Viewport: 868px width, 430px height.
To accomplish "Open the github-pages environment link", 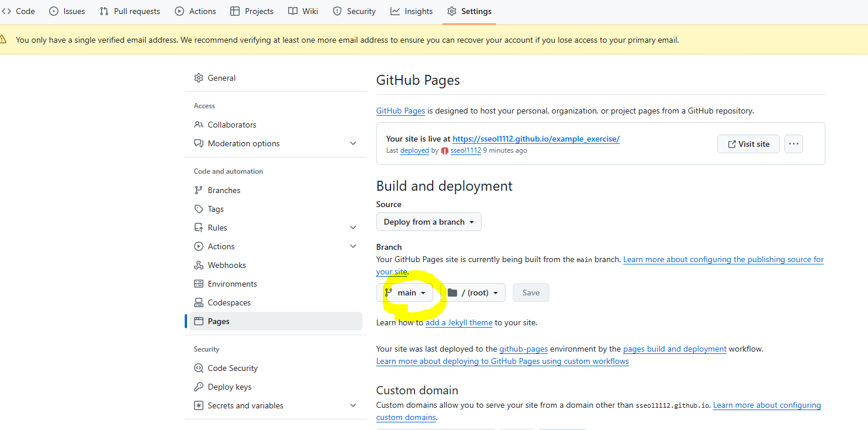I will 523,349.
